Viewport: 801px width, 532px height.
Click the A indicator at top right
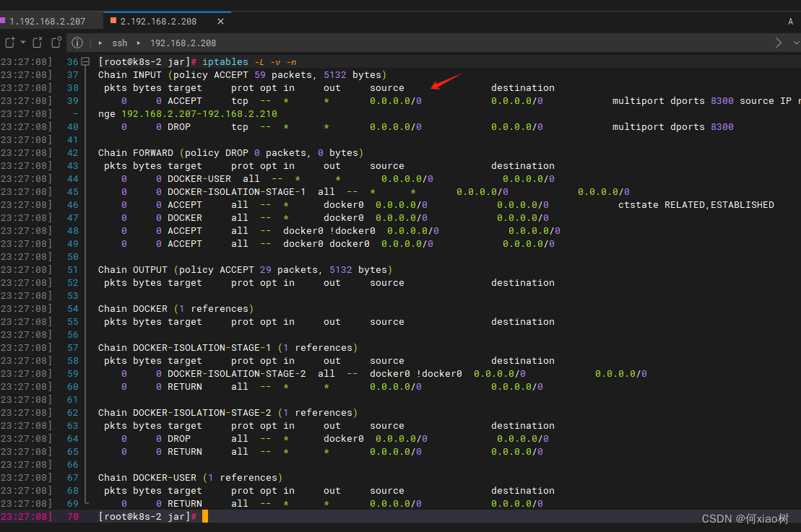pyautogui.click(x=790, y=22)
